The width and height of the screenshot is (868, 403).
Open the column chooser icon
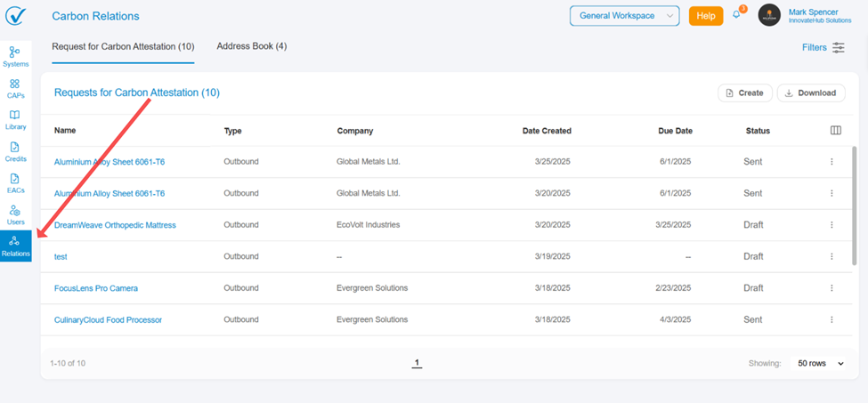coord(835,131)
